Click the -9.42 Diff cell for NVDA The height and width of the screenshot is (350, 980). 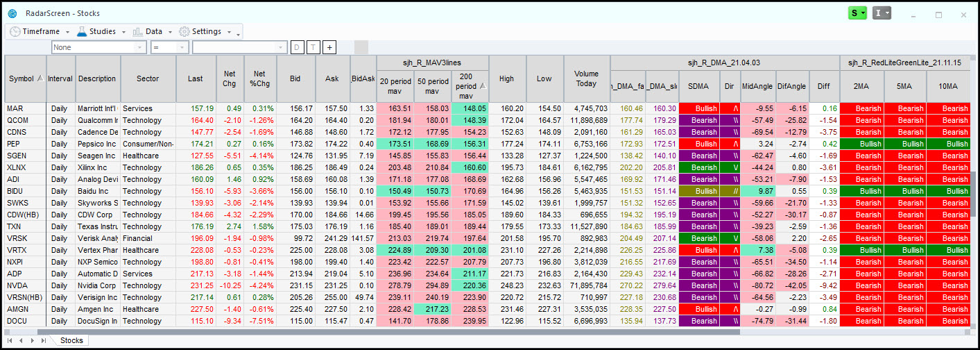[824, 285]
